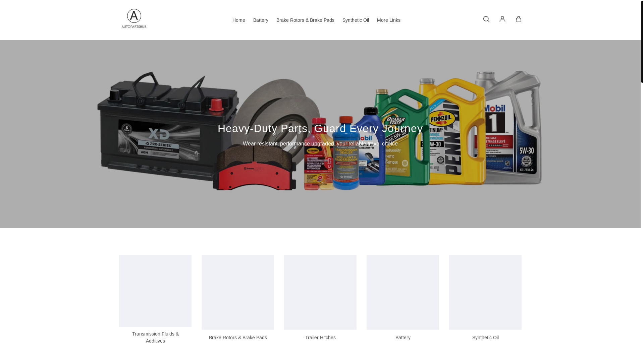
Task: Open Synthetic Oil category link below thumbnails
Action: pos(485,338)
